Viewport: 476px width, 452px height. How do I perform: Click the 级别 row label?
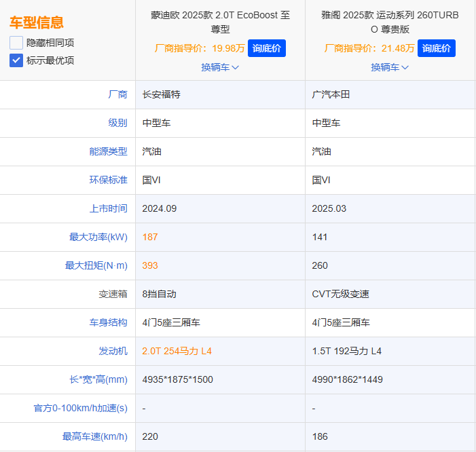[117, 123]
